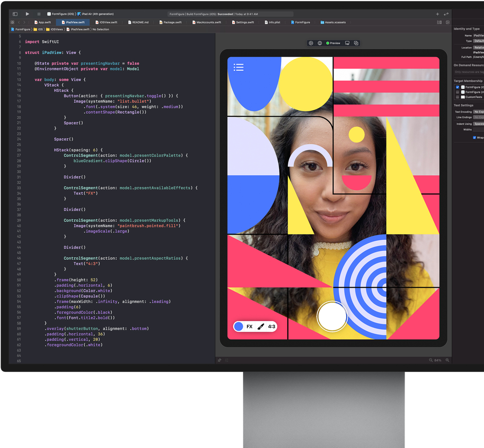Open the Indent Using dropdown
The height and width of the screenshot is (448, 484).
pyautogui.click(x=479, y=124)
